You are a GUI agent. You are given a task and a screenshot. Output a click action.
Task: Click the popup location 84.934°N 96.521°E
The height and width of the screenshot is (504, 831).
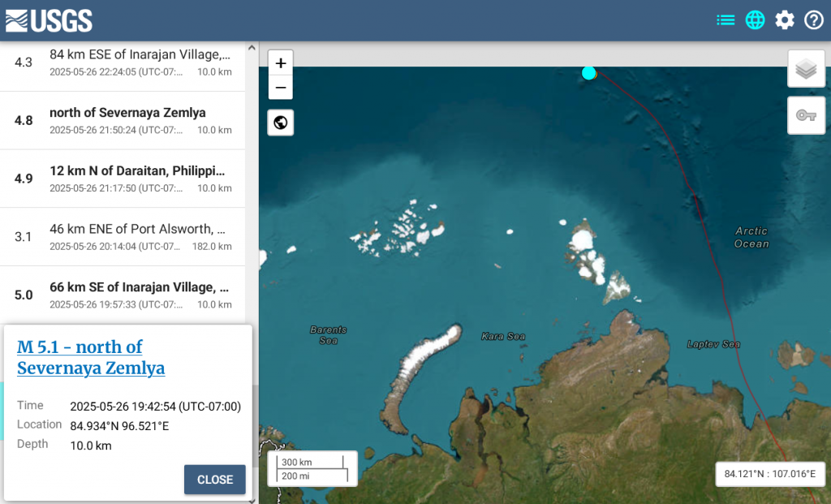pyautogui.click(x=119, y=426)
